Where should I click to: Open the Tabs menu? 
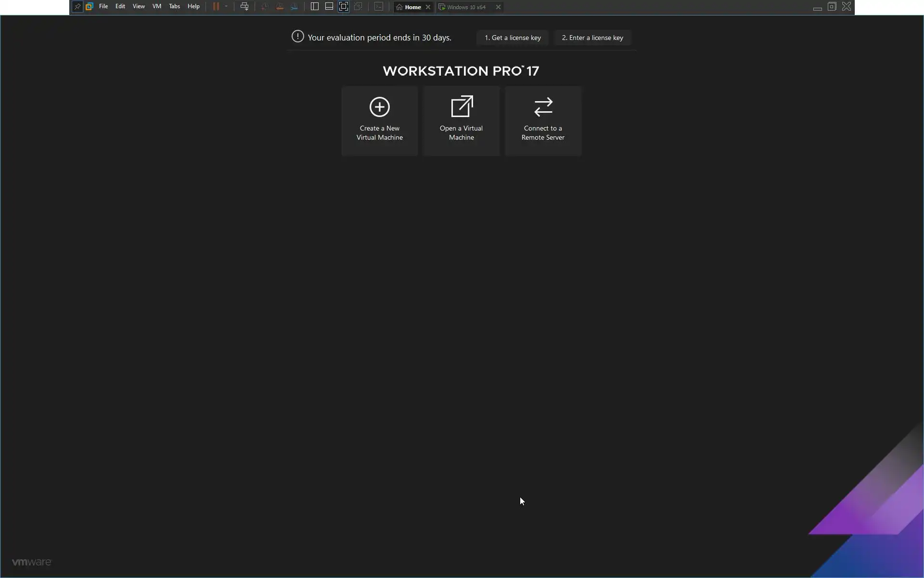point(174,7)
